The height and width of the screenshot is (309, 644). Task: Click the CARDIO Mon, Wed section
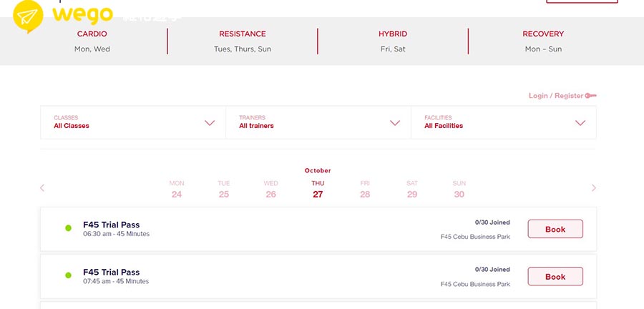[92, 41]
